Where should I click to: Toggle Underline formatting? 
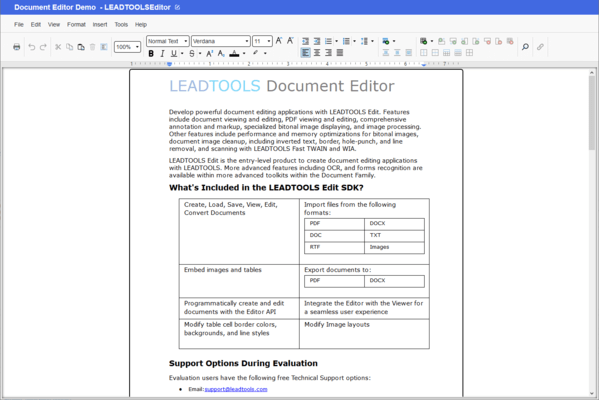(174, 53)
